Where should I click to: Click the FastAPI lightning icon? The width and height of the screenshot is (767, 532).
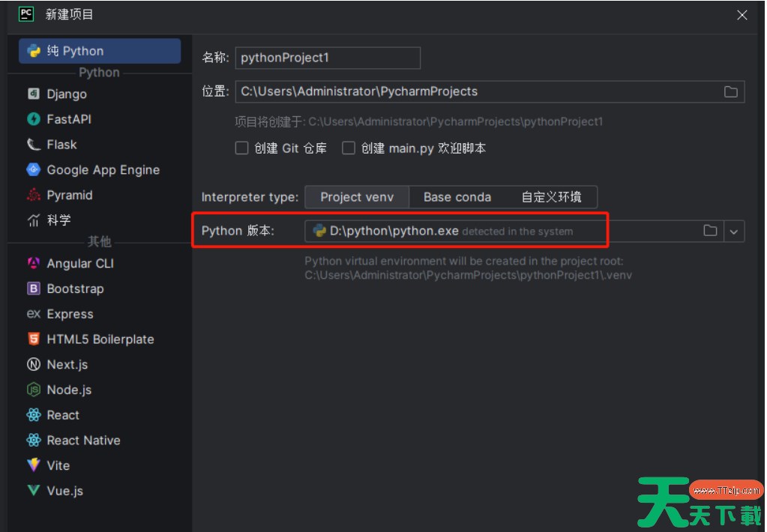click(x=33, y=119)
